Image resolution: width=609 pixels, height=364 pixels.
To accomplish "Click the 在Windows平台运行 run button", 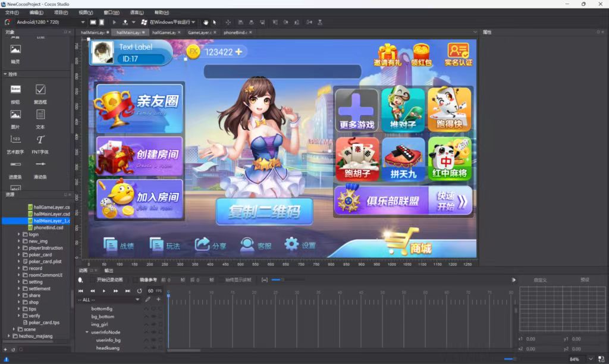I will [x=169, y=22].
